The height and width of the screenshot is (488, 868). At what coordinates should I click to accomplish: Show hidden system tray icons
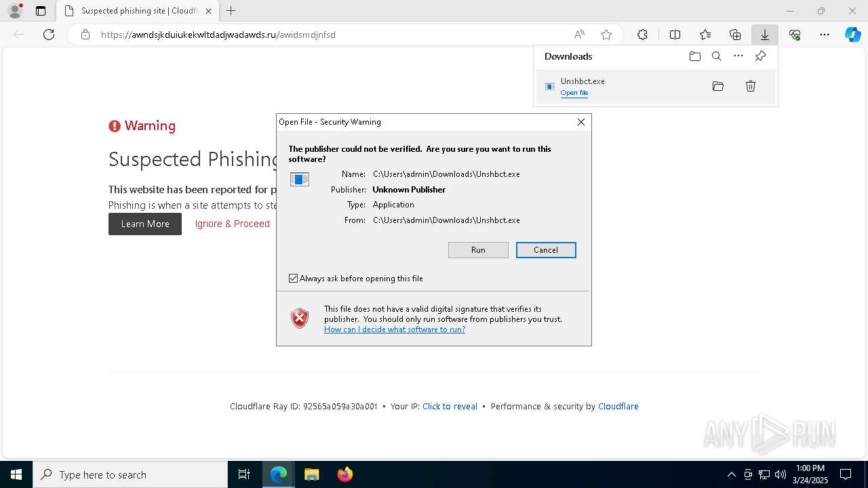[731, 474]
